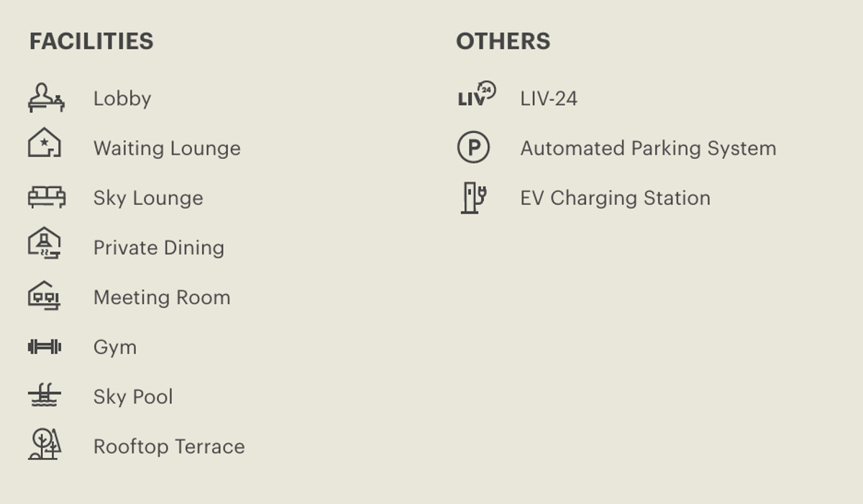Open the Sky Lounge label
The image size is (863, 504).
(x=148, y=198)
